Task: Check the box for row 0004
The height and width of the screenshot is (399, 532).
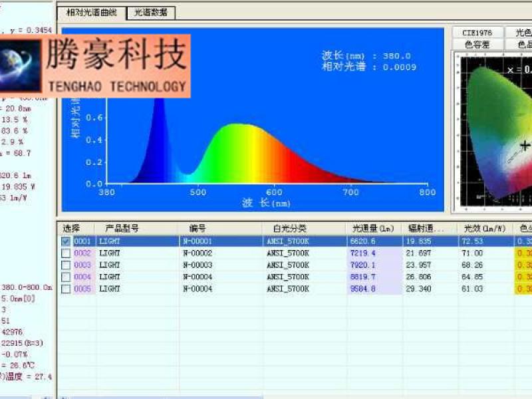Action: [66, 277]
